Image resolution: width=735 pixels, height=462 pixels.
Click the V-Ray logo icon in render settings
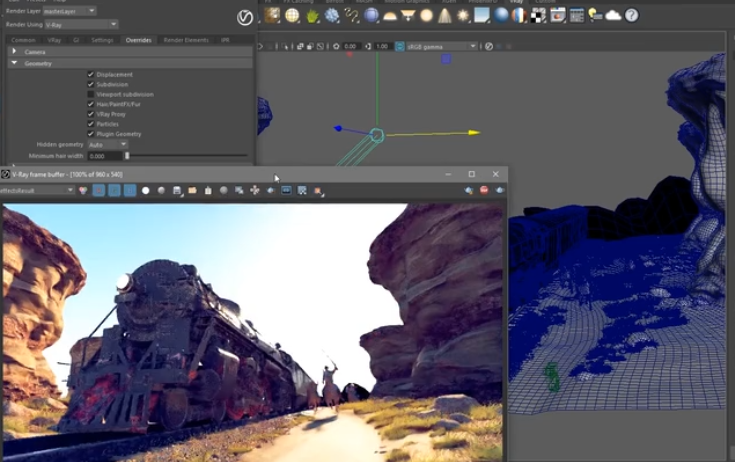244,17
